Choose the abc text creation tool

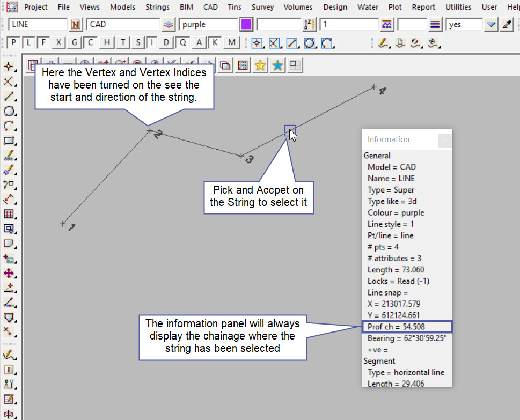9,156
